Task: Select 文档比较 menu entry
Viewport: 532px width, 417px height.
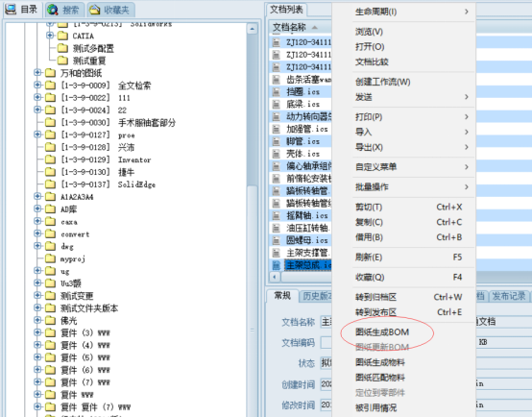Action: click(x=372, y=61)
